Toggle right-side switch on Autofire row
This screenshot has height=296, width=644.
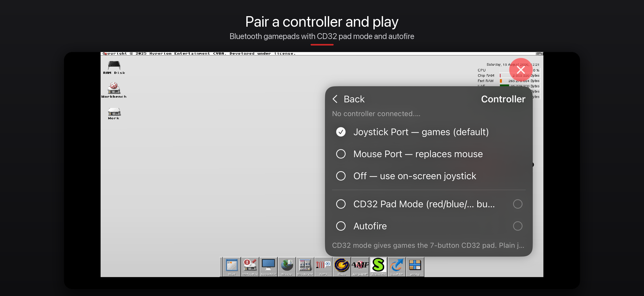pos(518,226)
